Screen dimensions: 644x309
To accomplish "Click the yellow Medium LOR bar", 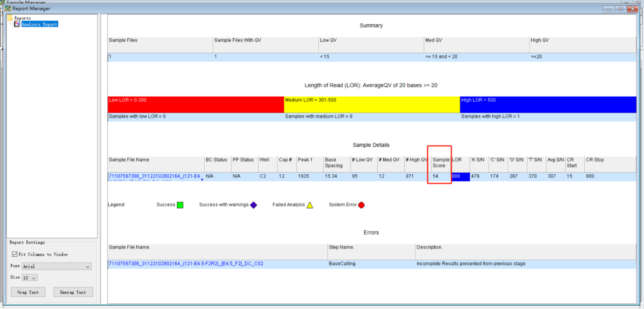I will click(x=372, y=105).
